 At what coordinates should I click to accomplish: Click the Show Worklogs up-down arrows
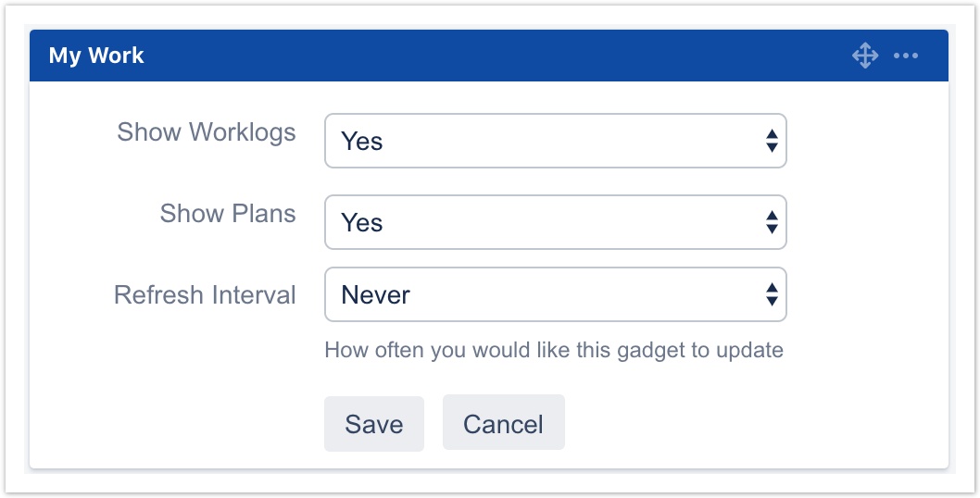(x=772, y=141)
